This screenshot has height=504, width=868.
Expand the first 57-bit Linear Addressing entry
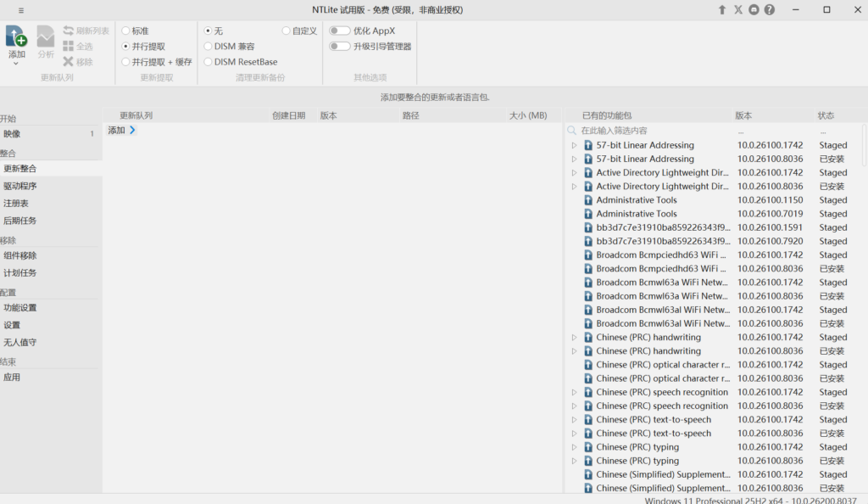coord(574,145)
